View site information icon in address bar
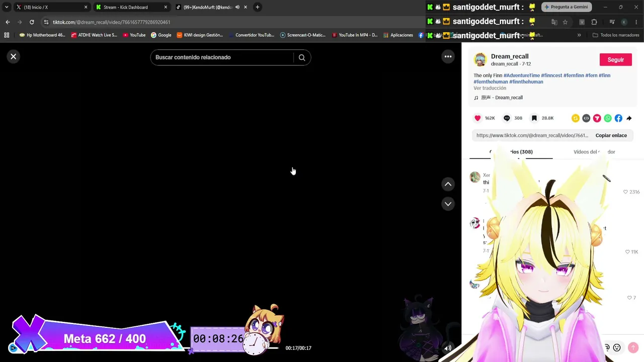This screenshot has height=362, width=644. click(x=46, y=22)
